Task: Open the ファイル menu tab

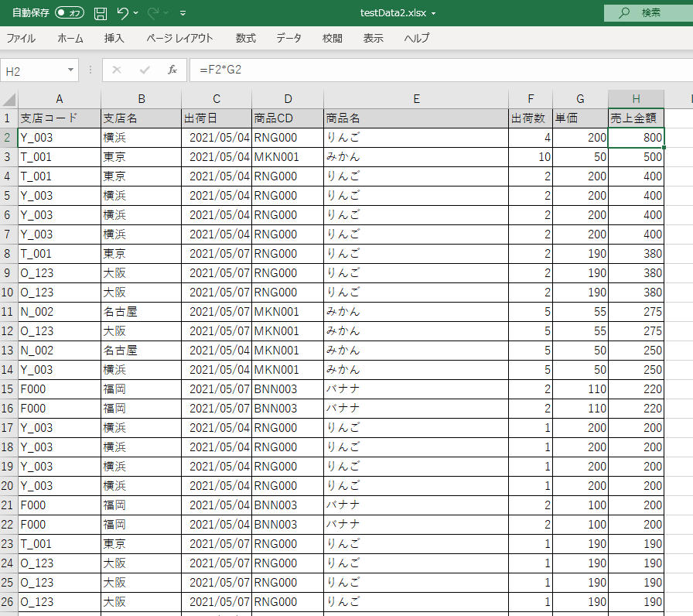Action: [x=21, y=38]
